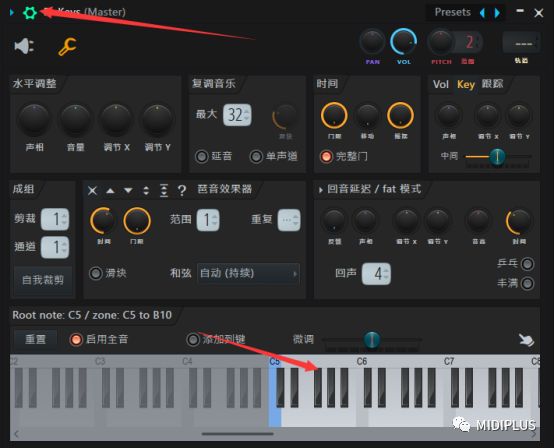Select the orange wrench miscellaneous settings icon

click(x=67, y=47)
